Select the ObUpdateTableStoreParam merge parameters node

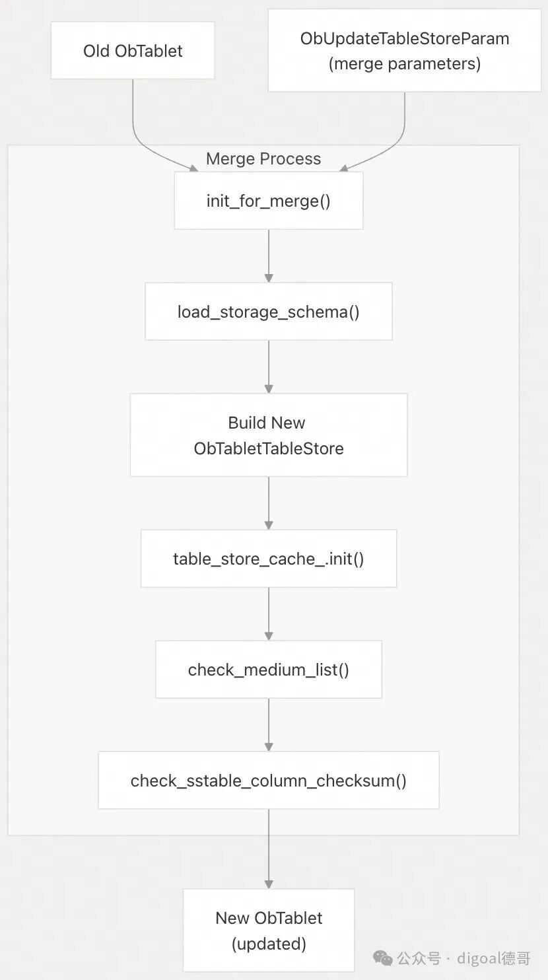(x=405, y=51)
